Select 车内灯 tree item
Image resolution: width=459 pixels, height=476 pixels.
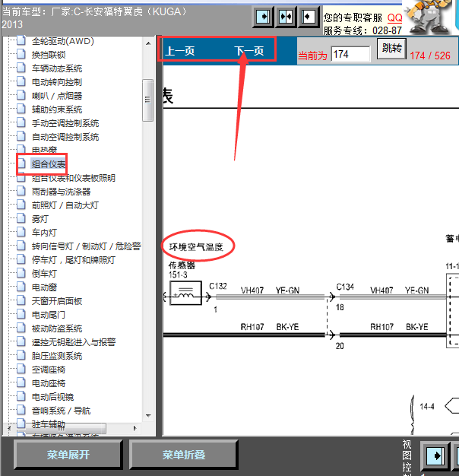(x=44, y=233)
